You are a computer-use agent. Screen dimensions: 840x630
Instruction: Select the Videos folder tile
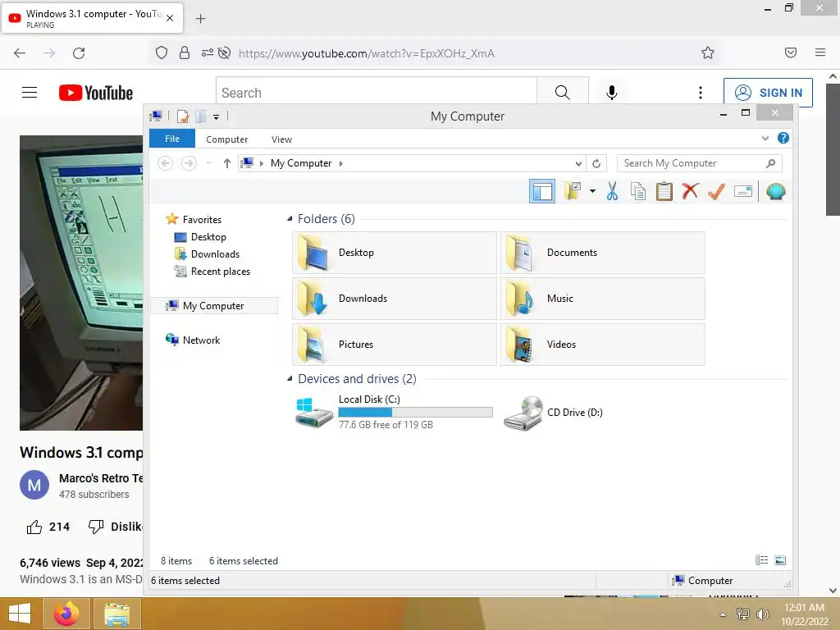tap(603, 345)
